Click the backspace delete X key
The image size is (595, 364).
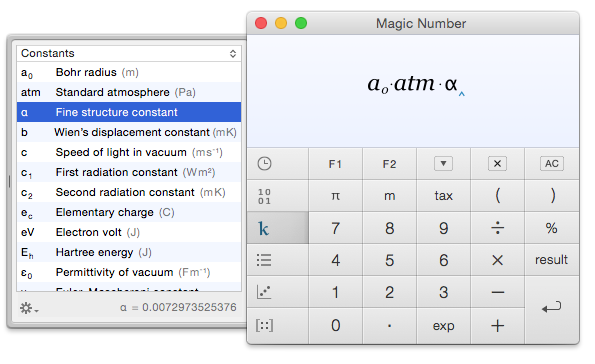click(497, 164)
